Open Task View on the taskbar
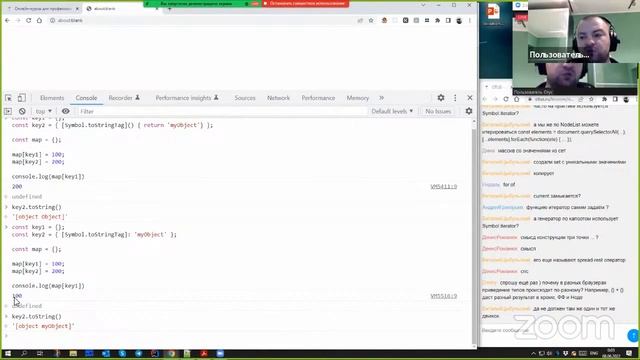This screenshot has width=640, height=360. 40,353
